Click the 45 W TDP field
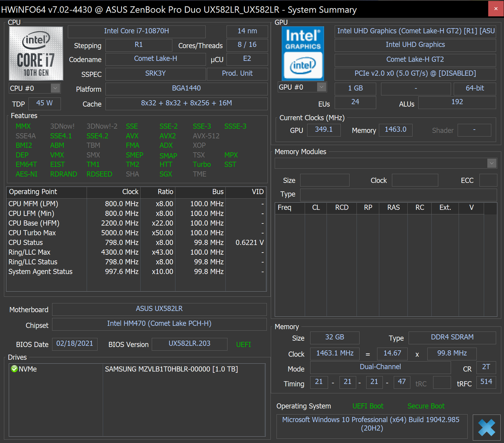The height and width of the screenshot is (443, 504). pos(44,103)
